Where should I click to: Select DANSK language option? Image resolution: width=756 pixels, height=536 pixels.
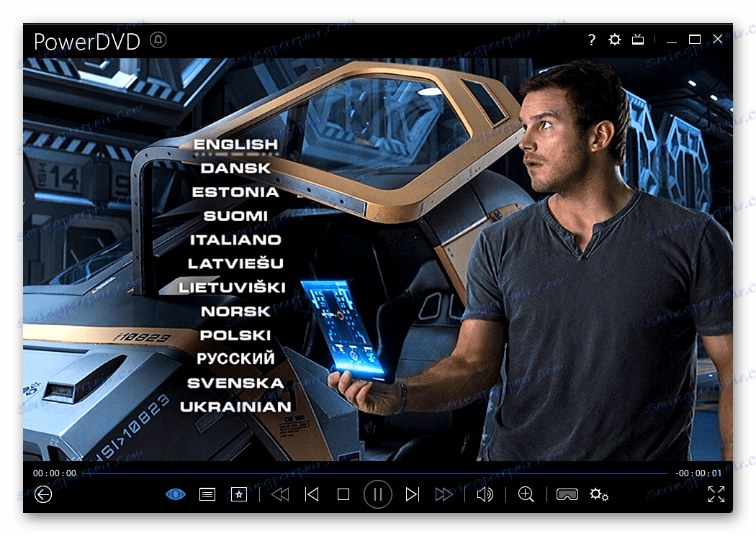(x=235, y=168)
